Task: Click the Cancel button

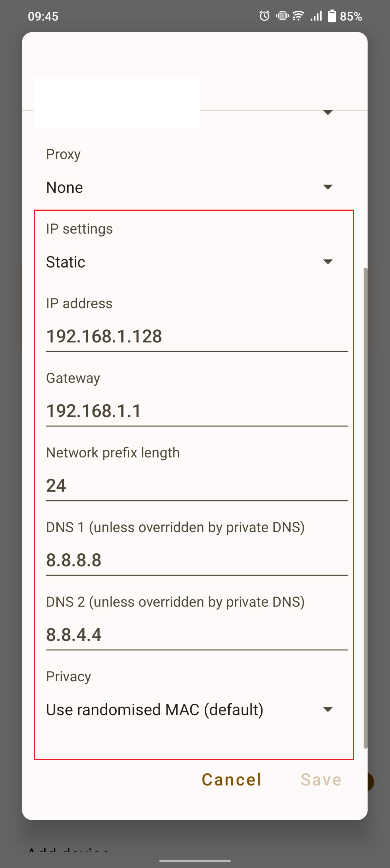Action: point(231,779)
